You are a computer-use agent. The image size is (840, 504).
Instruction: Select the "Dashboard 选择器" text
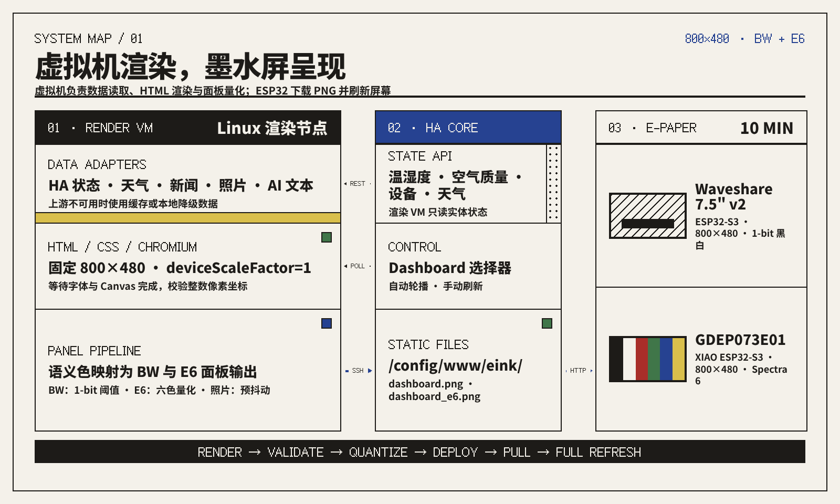click(450, 268)
